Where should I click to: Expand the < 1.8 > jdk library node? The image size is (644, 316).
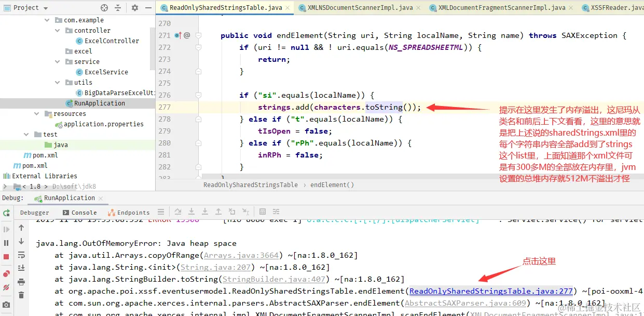(5, 186)
